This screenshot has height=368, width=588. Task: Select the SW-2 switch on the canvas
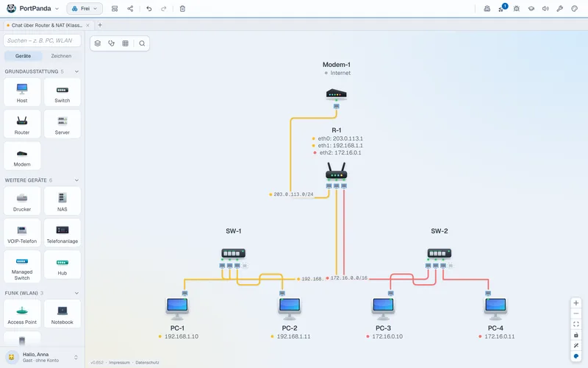[439, 253]
